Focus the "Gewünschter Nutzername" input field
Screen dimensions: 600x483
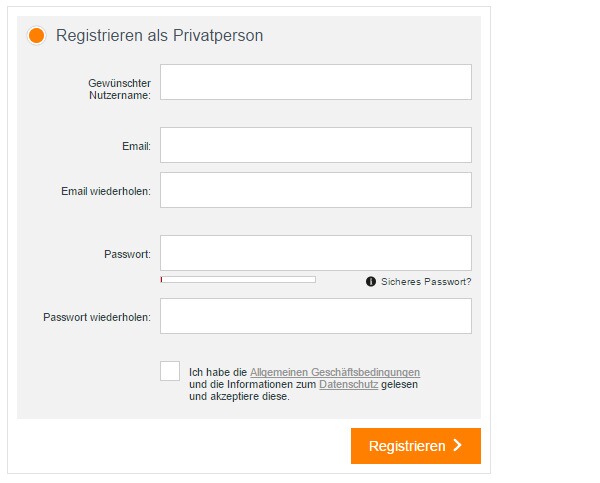315,82
